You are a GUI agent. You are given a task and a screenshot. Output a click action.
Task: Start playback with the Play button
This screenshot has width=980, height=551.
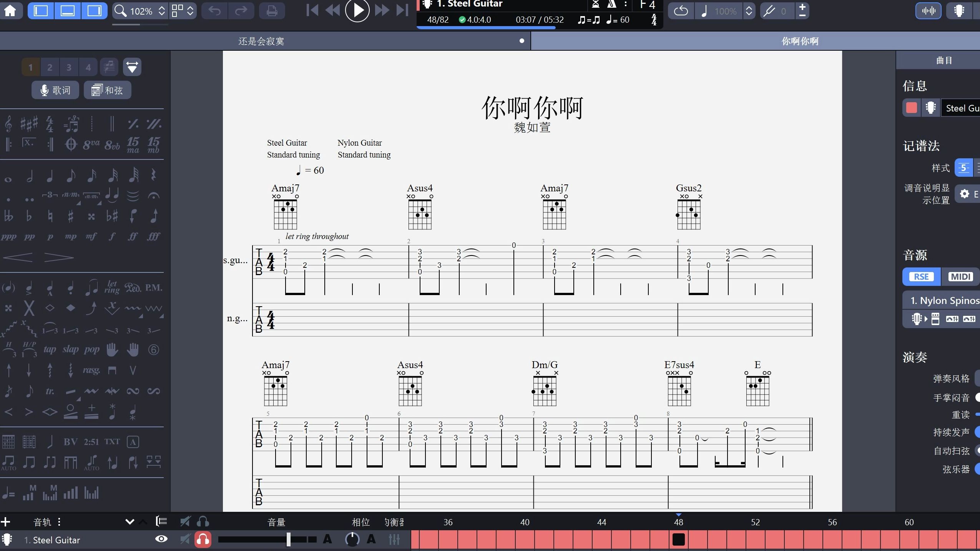click(x=357, y=10)
